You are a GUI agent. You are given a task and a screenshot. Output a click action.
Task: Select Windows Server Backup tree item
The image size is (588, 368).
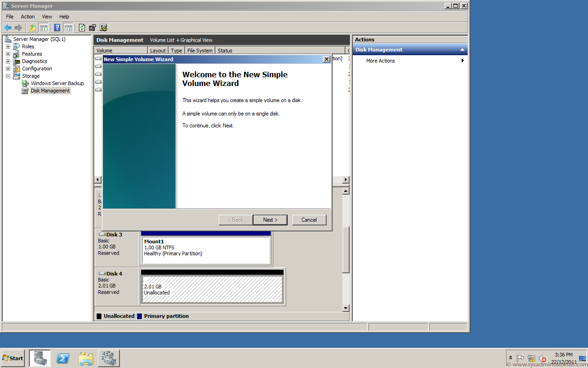[x=57, y=83]
